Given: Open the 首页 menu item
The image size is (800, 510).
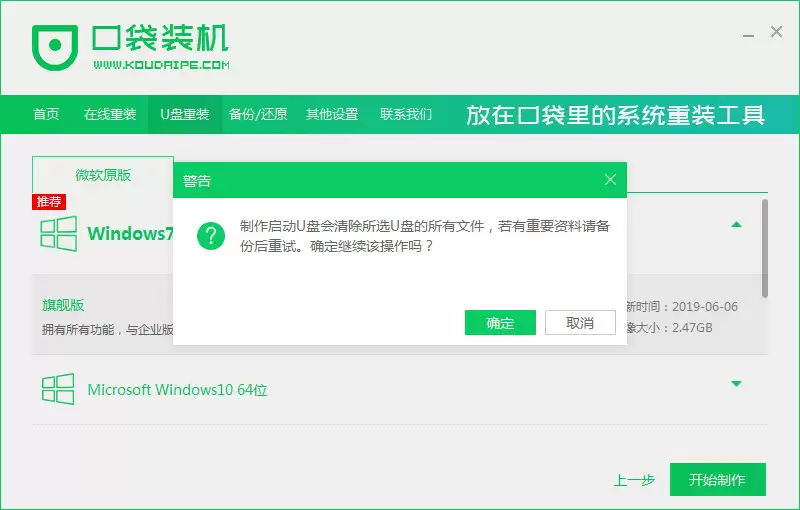Looking at the screenshot, I should 46,114.
